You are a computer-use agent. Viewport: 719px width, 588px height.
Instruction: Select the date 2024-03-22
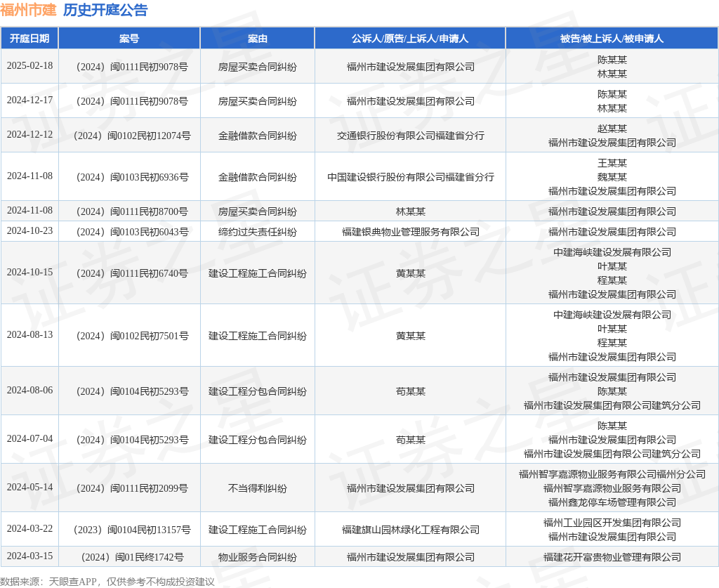[x=29, y=529]
